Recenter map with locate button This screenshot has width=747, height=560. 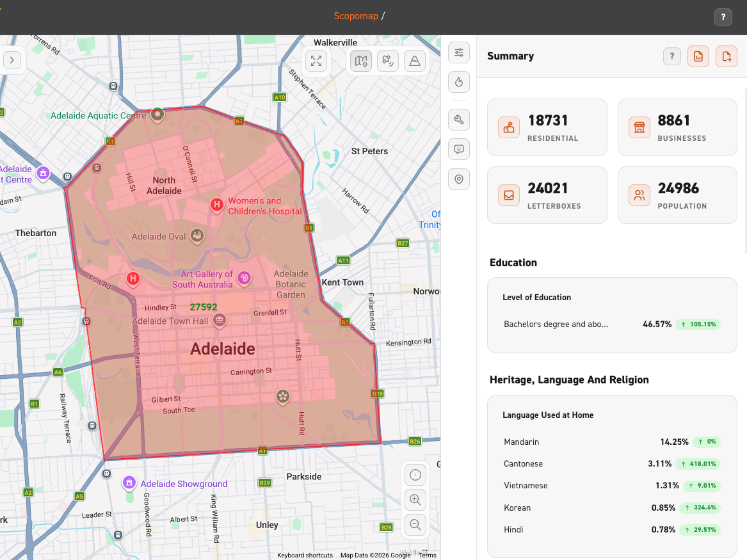coord(415,475)
